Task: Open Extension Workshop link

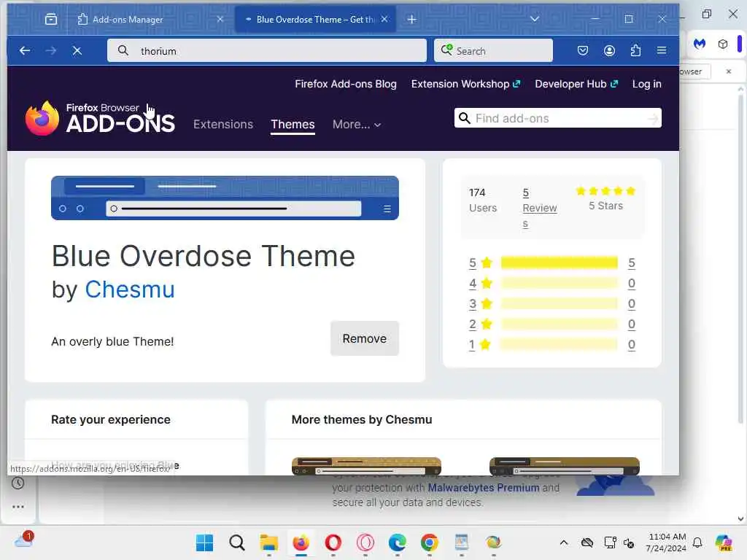Action: pyautogui.click(x=465, y=84)
